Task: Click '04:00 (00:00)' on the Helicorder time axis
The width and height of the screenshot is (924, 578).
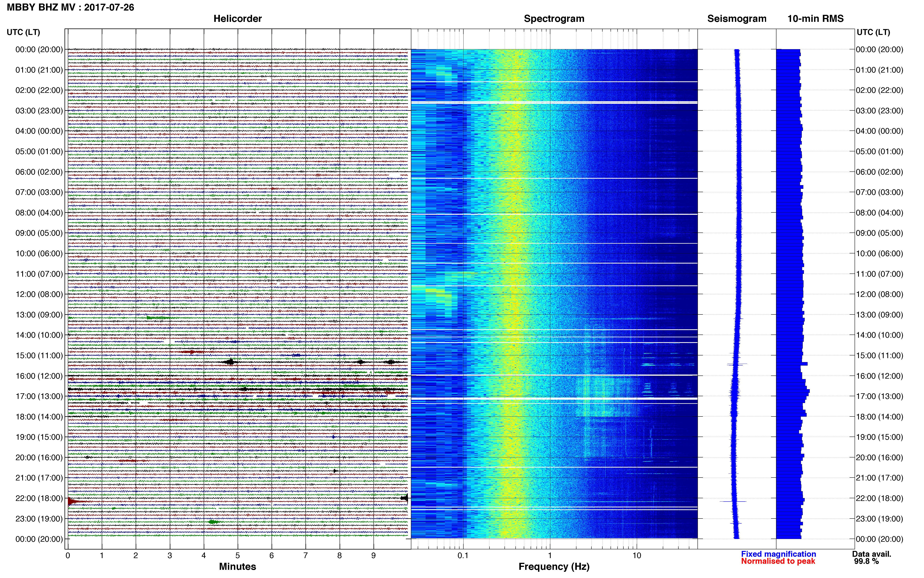Action: pos(39,131)
